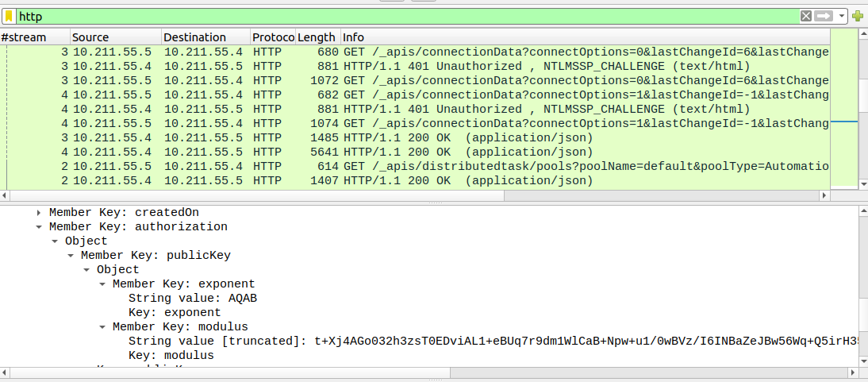
Task: Click the packet list horizontal scrollbar thumb
Action: coord(257,195)
